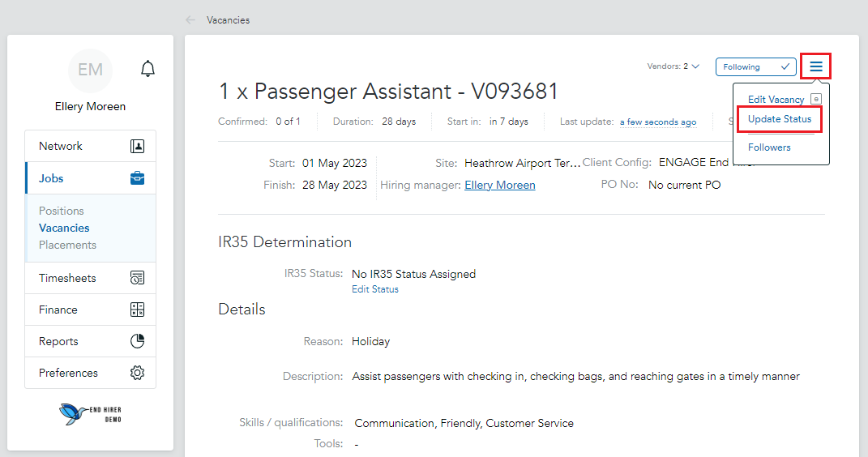Click the EM profile avatar

point(90,70)
